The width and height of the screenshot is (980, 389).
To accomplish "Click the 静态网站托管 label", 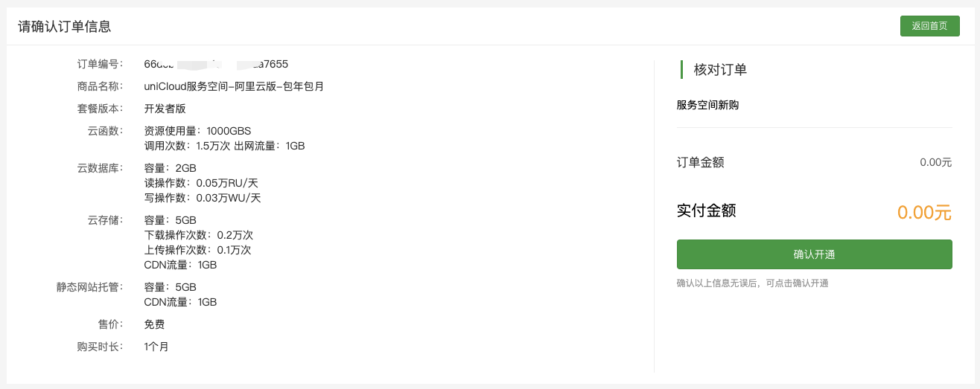I will click(100, 287).
